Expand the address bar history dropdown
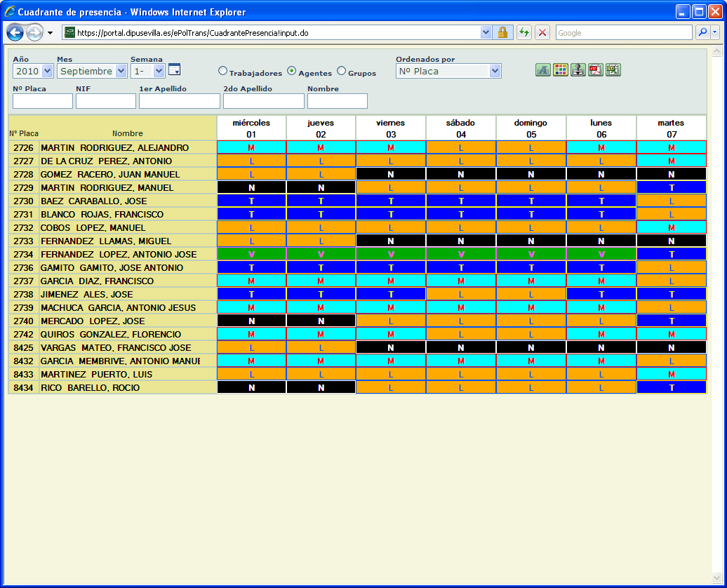This screenshot has height=588, width=727. [x=486, y=32]
